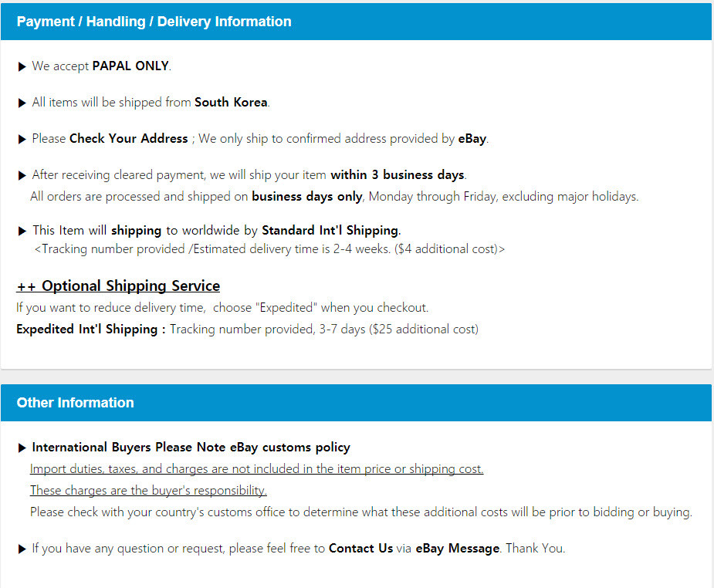Click the bold Contact Us text
Screen dimensions: 714x588
click(x=360, y=549)
